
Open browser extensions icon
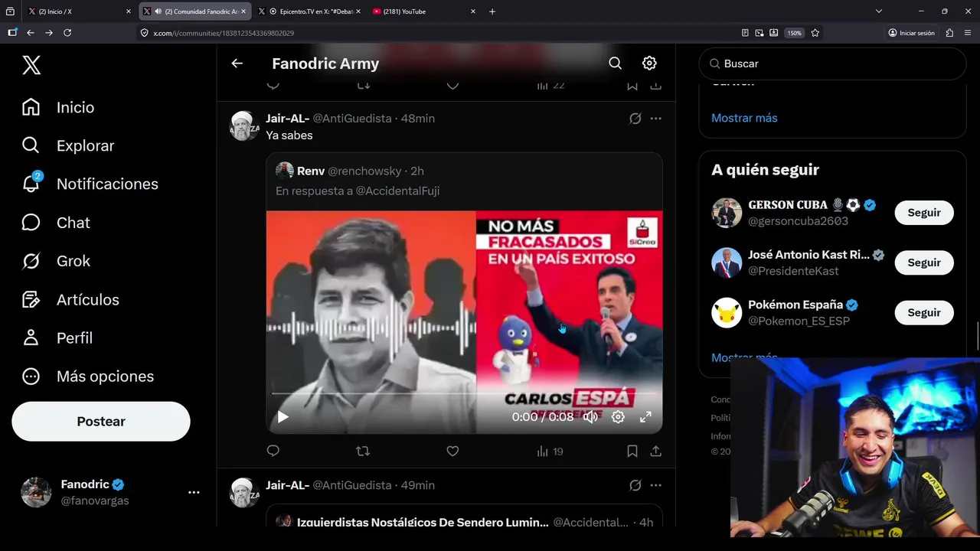[950, 33]
